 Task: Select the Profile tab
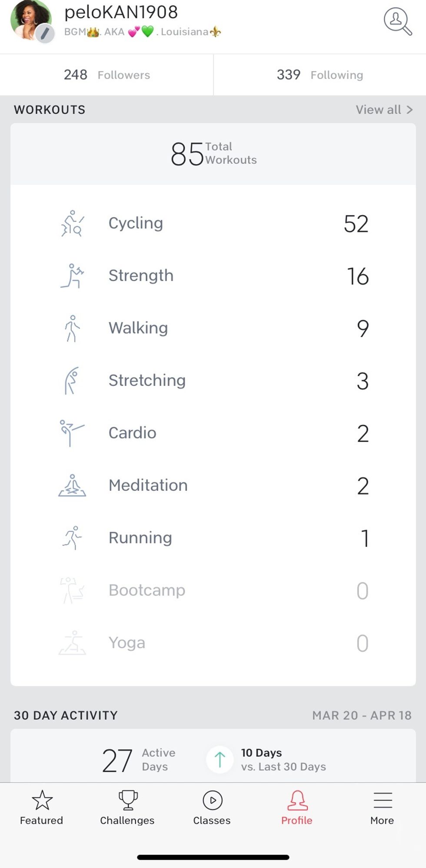click(x=297, y=808)
